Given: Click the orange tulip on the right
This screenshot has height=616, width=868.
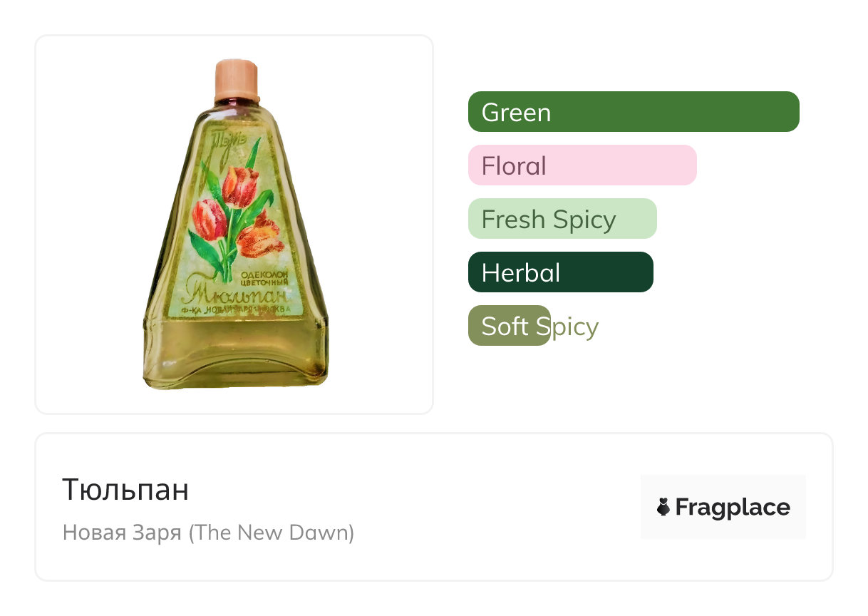Looking at the screenshot, I should (x=261, y=235).
